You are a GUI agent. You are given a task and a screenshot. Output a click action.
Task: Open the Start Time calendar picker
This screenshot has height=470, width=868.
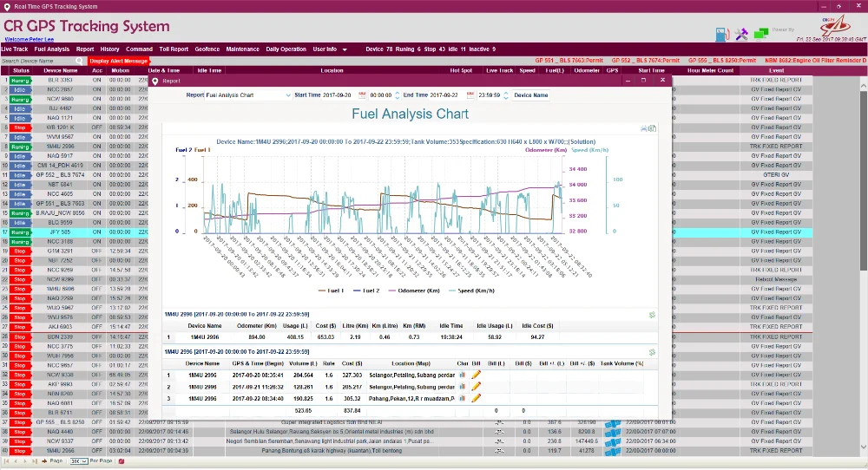click(363, 95)
